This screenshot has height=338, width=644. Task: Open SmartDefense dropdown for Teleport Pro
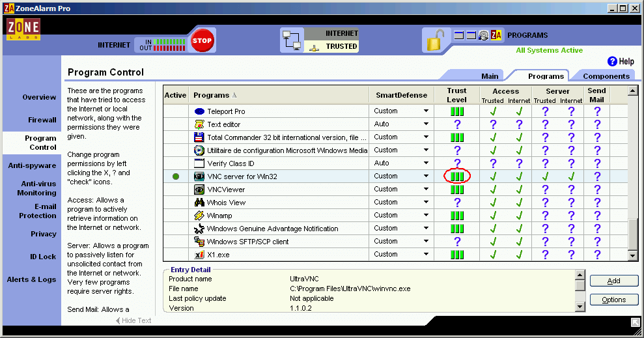[426, 111]
